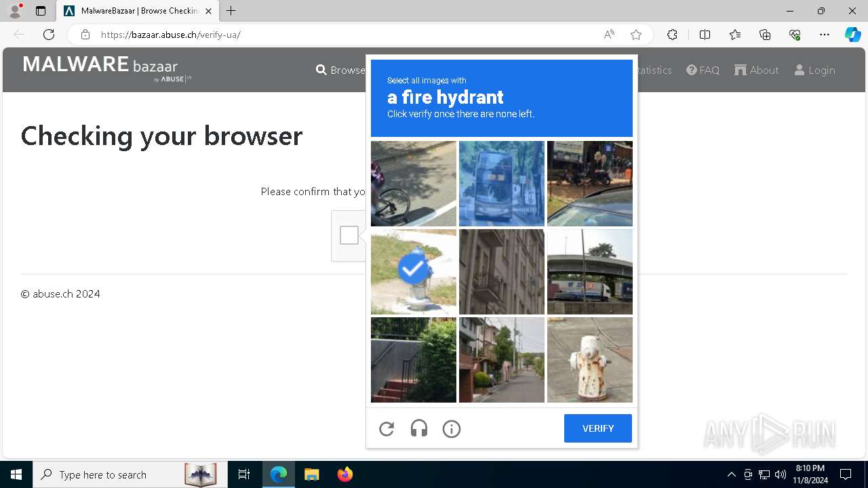The height and width of the screenshot is (488, 868).
Task: Open Microsoft Edge from the taskbar
Action: (x=279, y=474)
